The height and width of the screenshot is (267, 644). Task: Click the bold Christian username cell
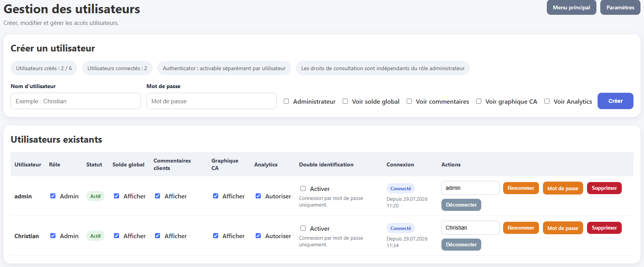point(27,236)
